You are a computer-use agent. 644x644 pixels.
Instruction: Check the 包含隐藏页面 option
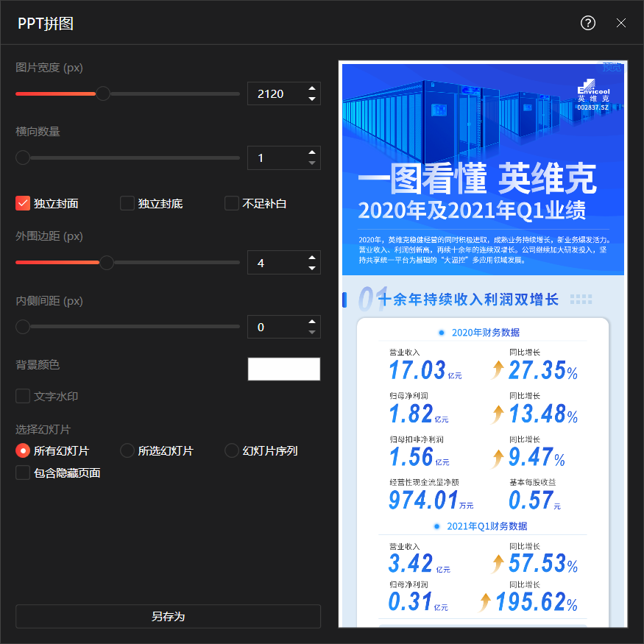click(23, 473)
